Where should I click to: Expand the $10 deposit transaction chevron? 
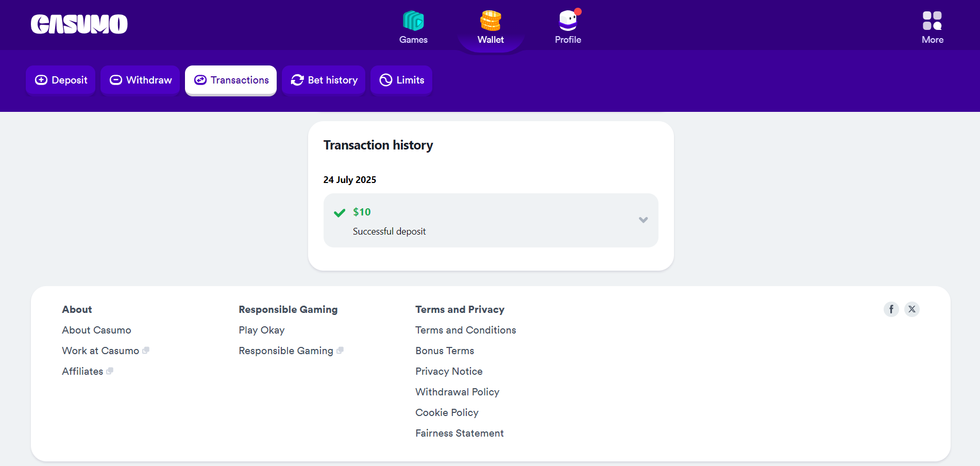(643, 220)
